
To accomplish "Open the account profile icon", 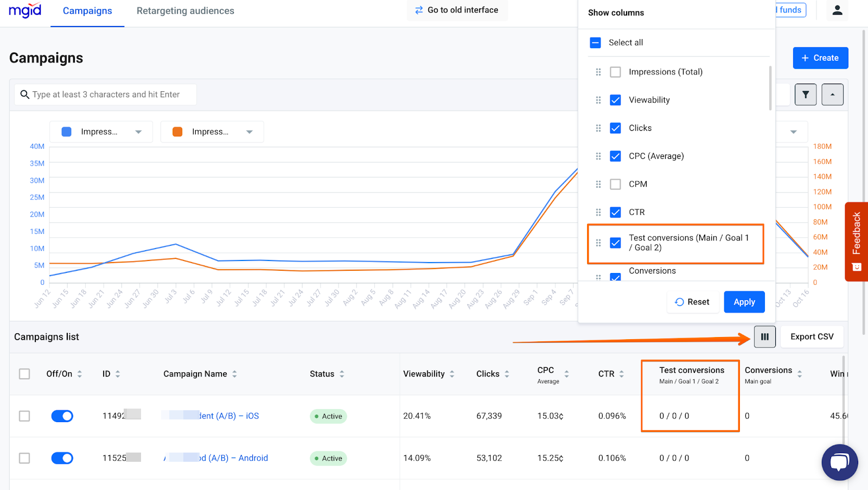I will pos(837,10).
